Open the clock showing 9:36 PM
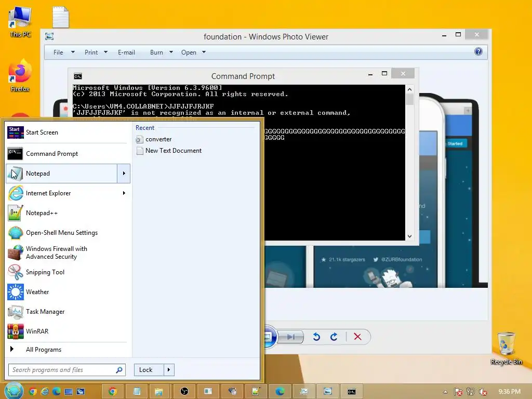Screen dimensions: 532x399 coord(509,392)
